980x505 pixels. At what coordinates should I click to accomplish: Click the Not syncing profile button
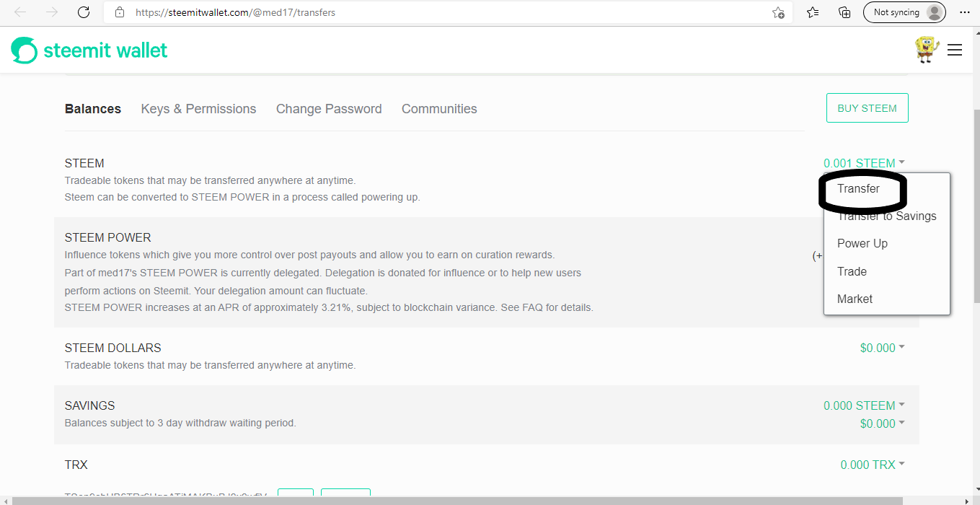tap(904, 12)
